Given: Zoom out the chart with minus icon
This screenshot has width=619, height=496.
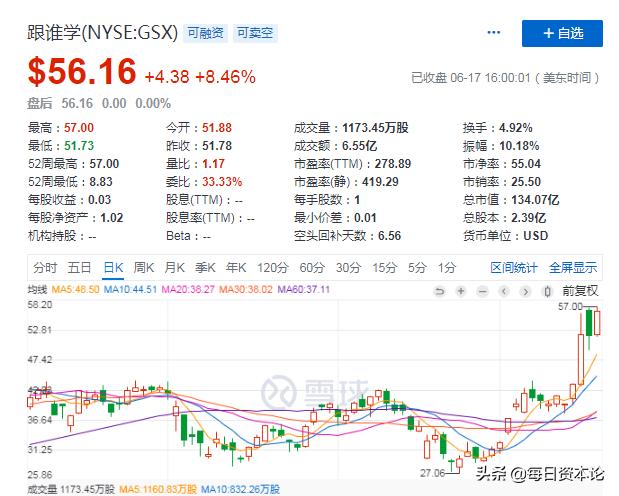Looking at the screenshot, I should tap(482, 291).
